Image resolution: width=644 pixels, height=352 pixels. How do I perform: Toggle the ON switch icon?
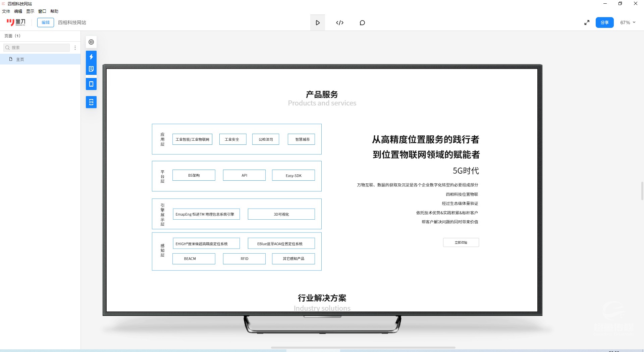pyautogui.click(x=91, y=102)
